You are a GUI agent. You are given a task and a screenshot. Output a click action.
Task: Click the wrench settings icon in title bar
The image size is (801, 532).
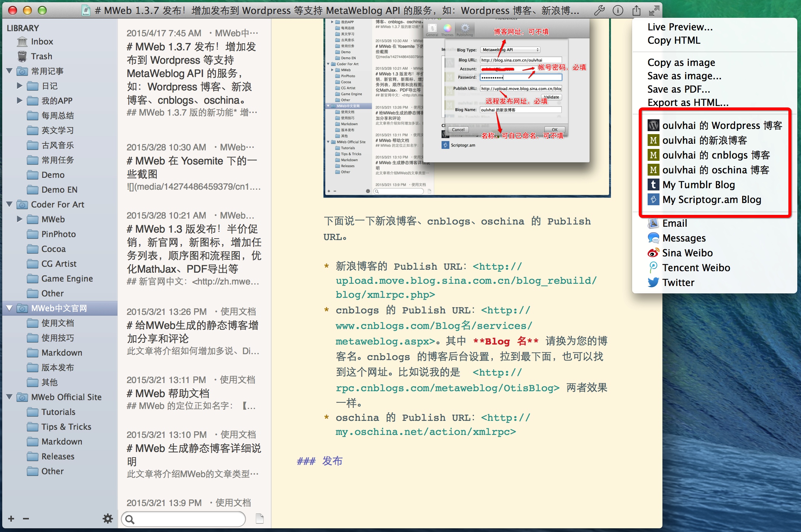point(599,10)
